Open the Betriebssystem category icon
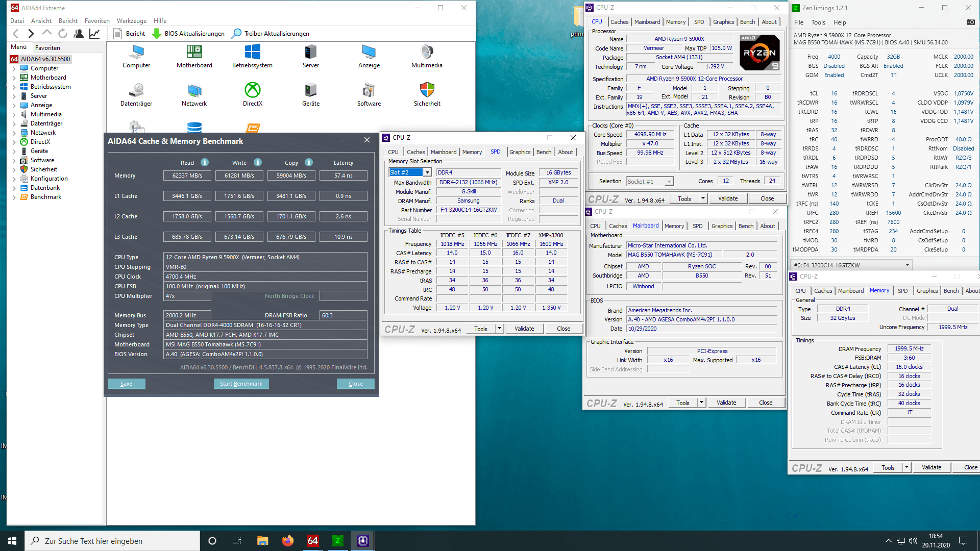The height and width of the screenshot is (551, 980). click(x=252, y=56)
